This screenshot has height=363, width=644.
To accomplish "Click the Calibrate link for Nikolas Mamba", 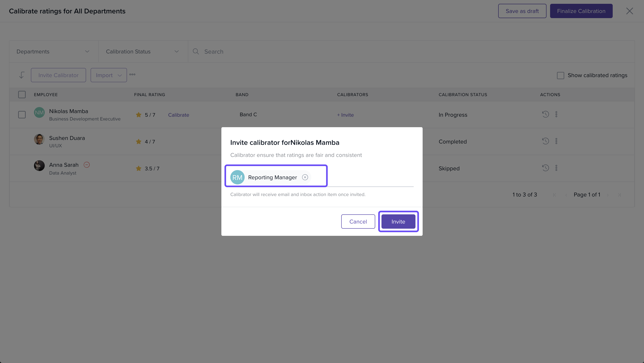I will [x=178, y=115].
